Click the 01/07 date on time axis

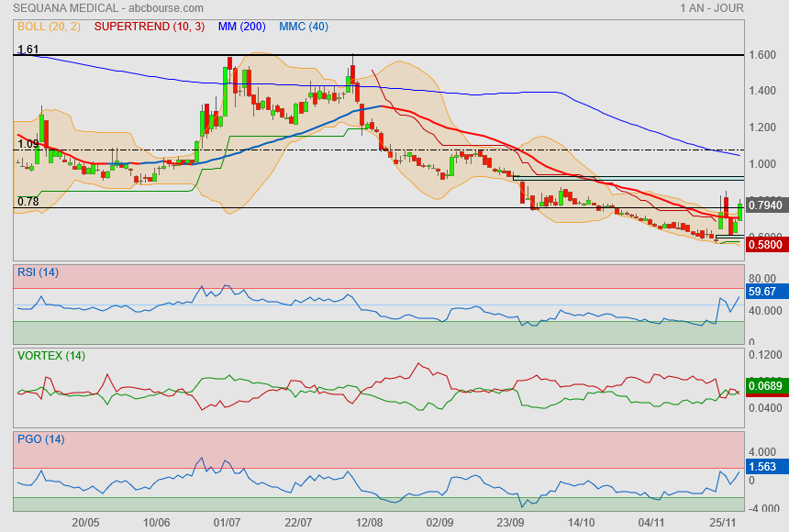227,522
